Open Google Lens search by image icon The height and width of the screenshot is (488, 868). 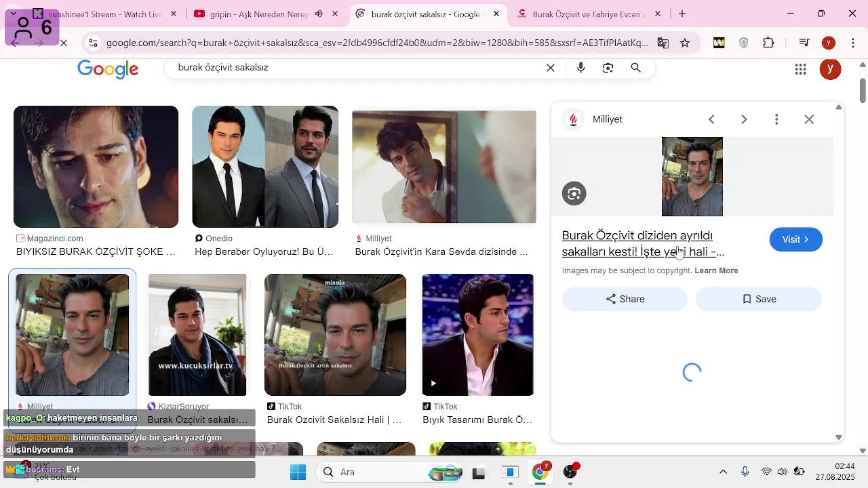[608, 68]
